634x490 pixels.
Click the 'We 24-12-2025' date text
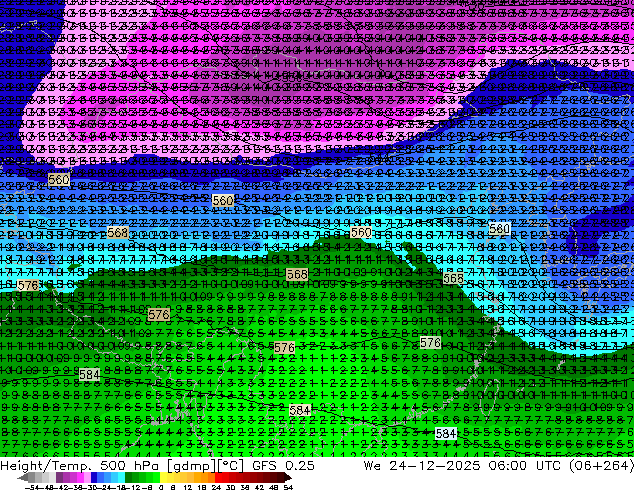click(422, 466)
